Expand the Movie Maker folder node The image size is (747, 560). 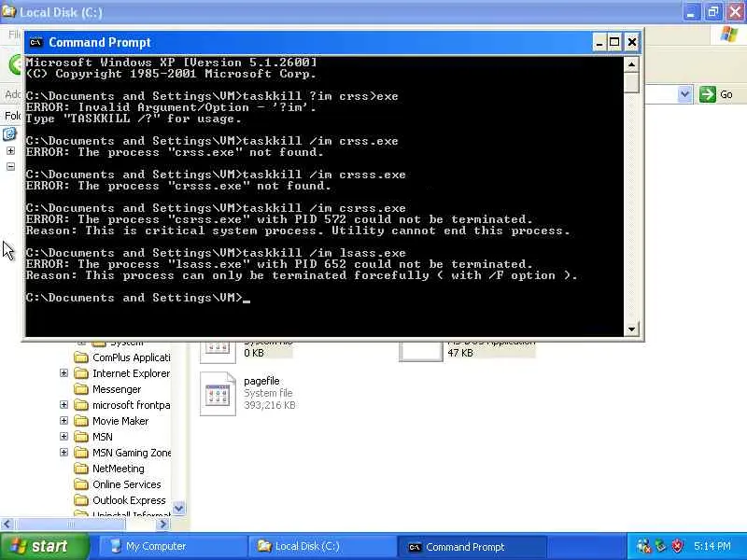(63, 421)
